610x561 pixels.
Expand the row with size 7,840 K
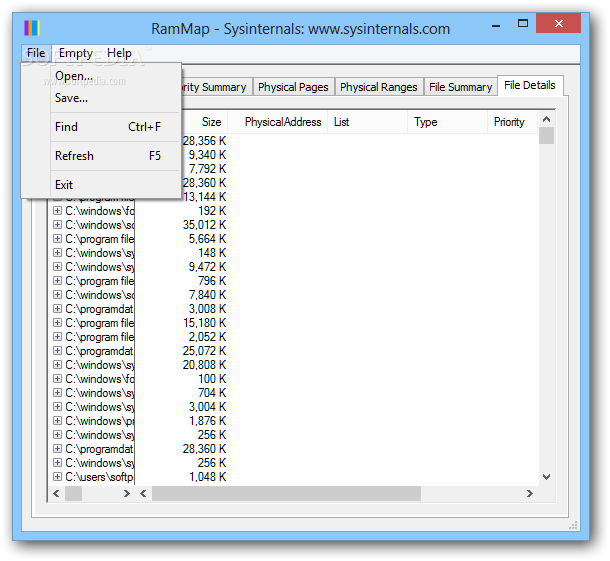[57, 295]
